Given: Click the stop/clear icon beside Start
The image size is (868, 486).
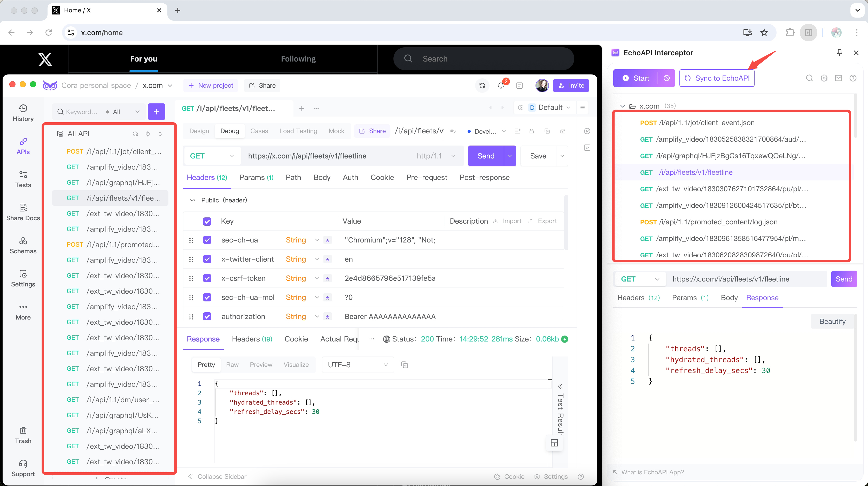Looking at the screenshot, I should (667, 78).
